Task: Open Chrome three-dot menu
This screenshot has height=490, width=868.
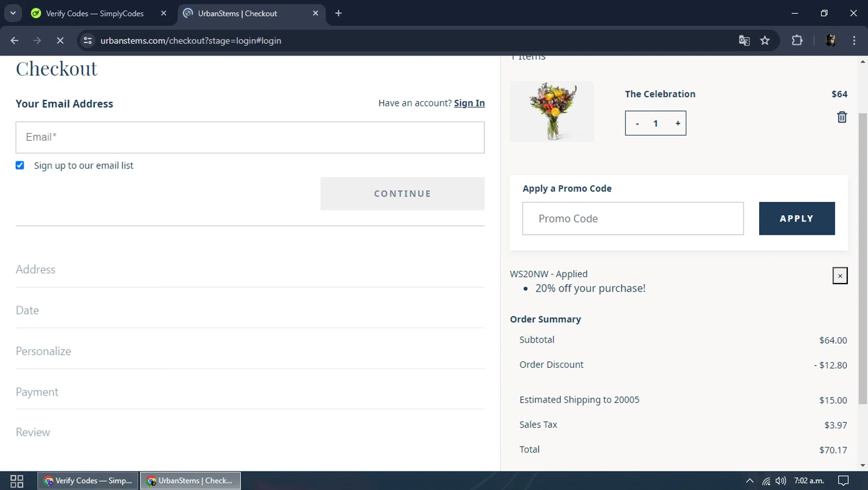Action: (854, 40)
